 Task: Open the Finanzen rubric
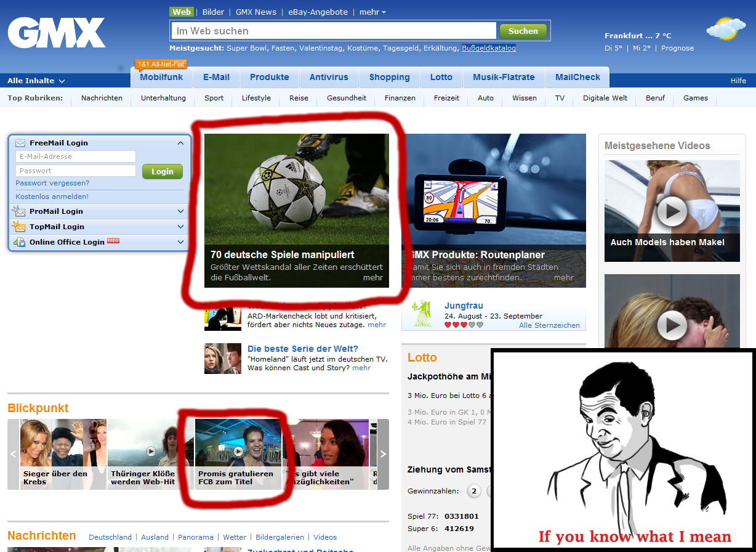400,98
